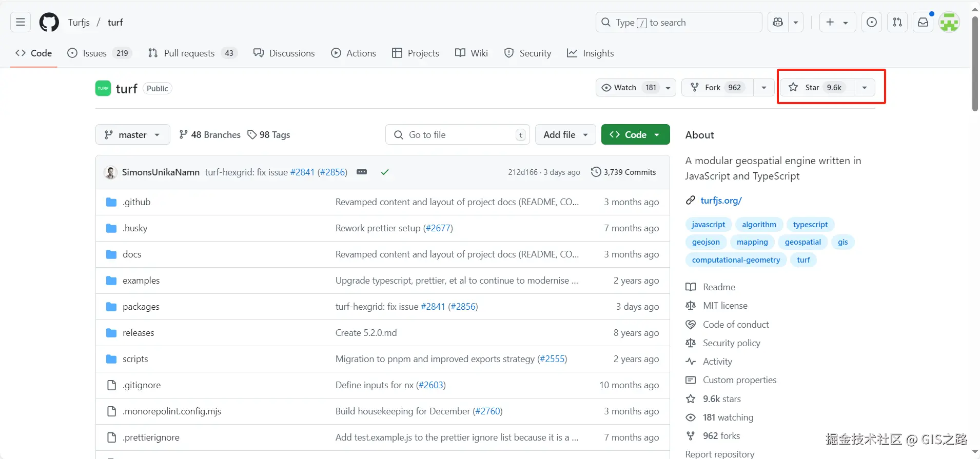Click the GitHub logo icon
Image resolution: width=980 pixels, height=459 pixels.
click(x=49, y=22)
